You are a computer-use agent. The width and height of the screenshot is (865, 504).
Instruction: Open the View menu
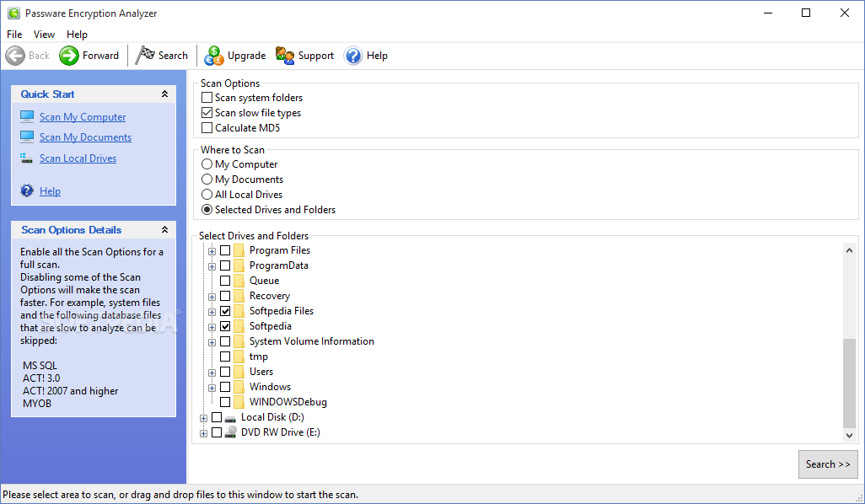44,35
